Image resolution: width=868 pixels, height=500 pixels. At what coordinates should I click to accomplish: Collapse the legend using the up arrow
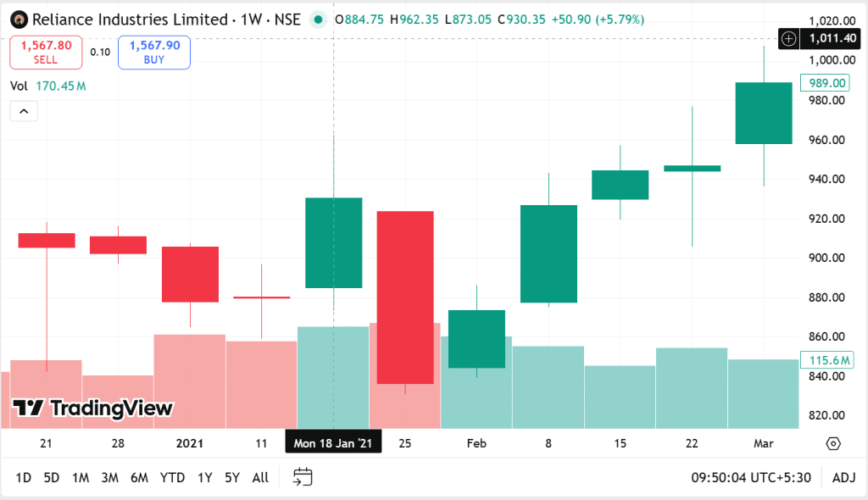(23, 111)
